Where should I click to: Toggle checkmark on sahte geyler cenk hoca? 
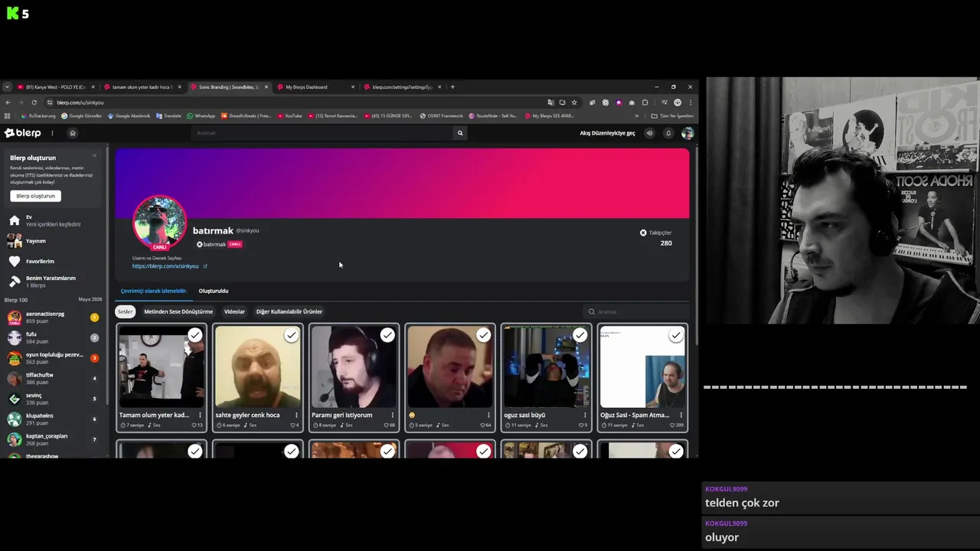(291, 335)
